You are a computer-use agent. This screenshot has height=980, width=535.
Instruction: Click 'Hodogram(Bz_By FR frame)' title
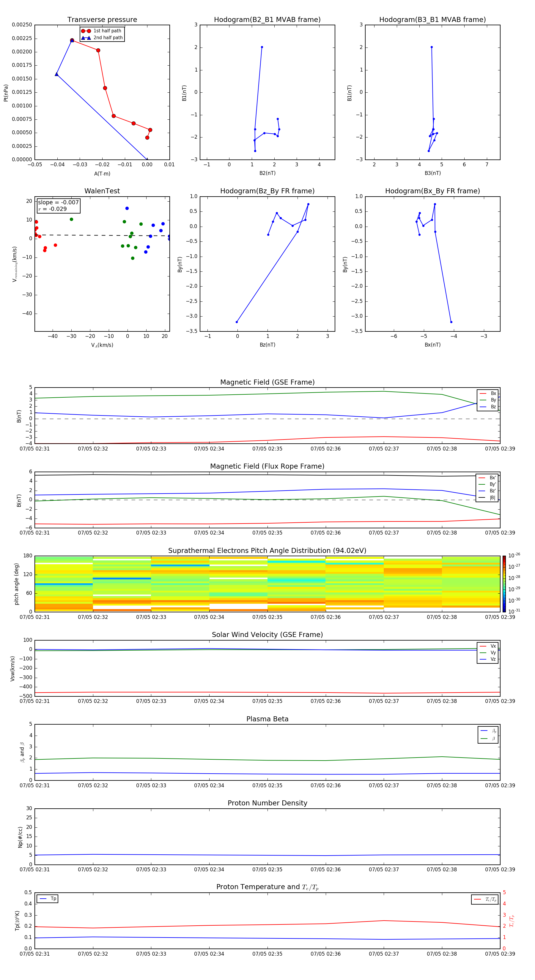click(267, 191)
